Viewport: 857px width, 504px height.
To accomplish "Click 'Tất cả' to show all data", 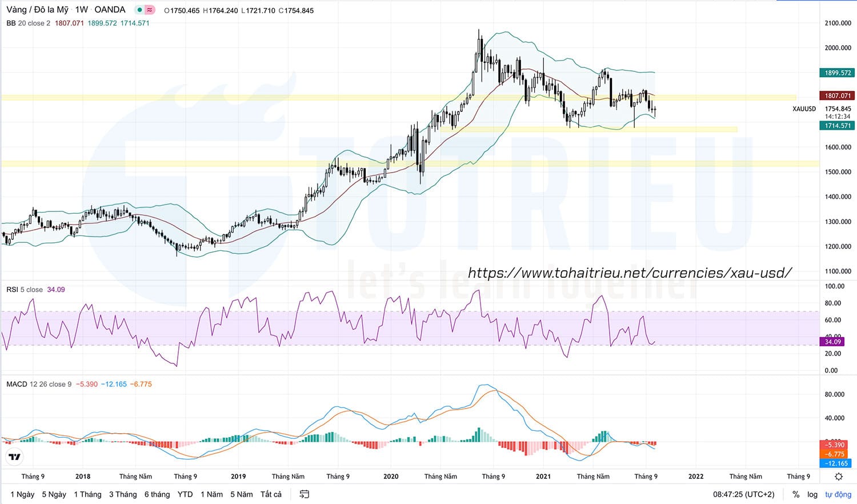I will 271,494.
